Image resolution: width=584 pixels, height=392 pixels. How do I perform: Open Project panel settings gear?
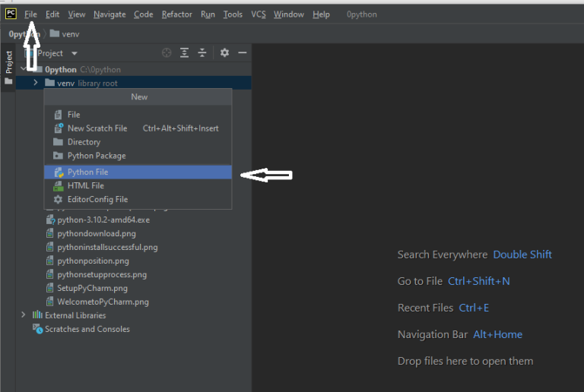click(x=224, y=53)
